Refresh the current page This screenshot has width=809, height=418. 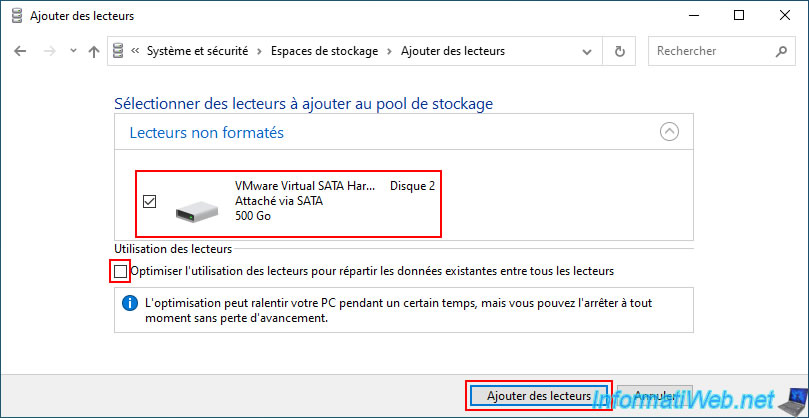coord(620,51)
